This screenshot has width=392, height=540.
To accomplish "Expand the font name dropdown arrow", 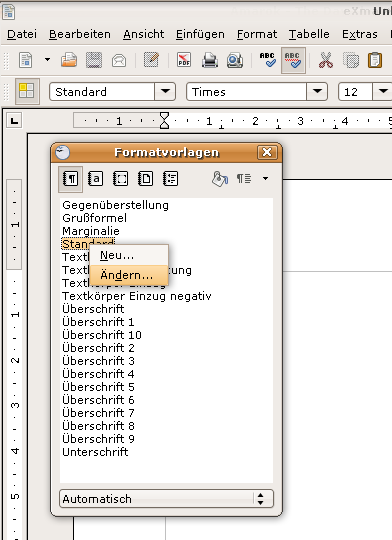I will (x=317, y=92).
